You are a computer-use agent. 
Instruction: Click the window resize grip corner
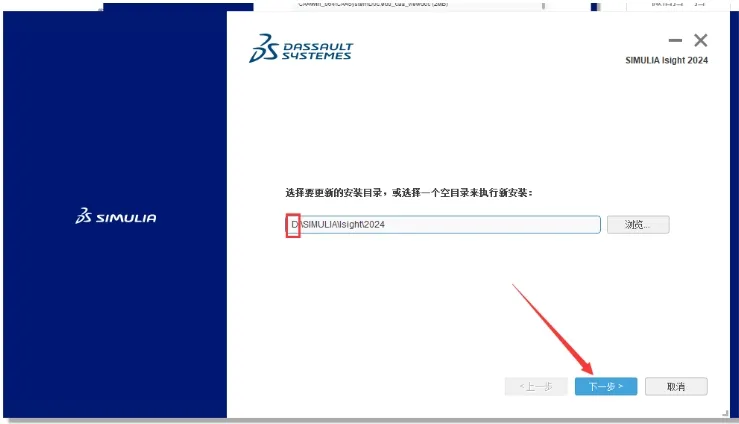(x=725, y=413)
